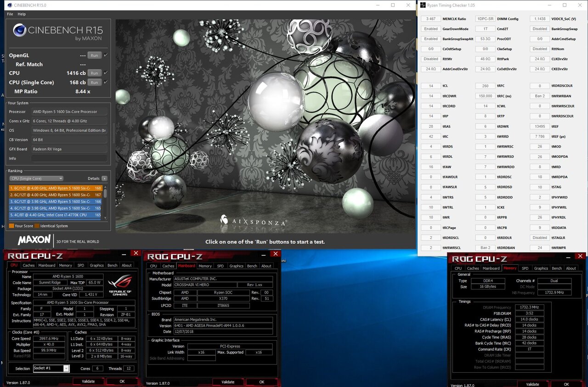Click the empty Info field in Cinebench
This screenshot has width=588, height=387.
coord(69,158)
